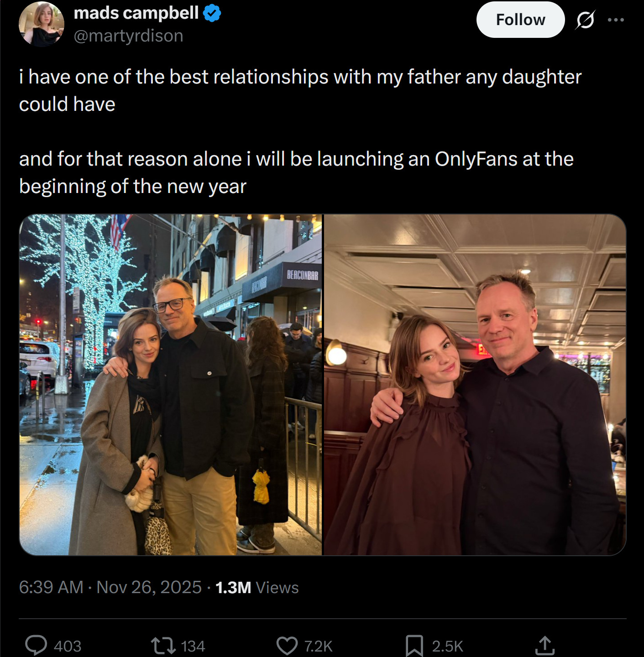
Task: Open the street photo with lit tree
Action: click(171, 385)
